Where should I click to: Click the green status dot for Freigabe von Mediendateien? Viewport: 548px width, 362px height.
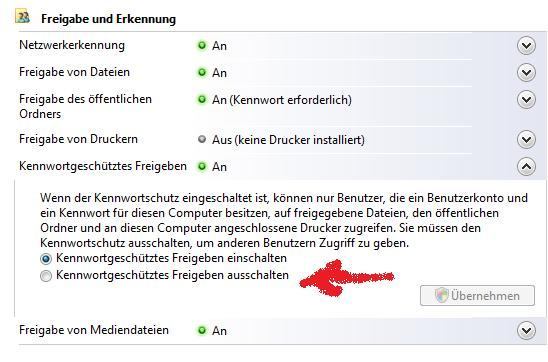point(202,330)
